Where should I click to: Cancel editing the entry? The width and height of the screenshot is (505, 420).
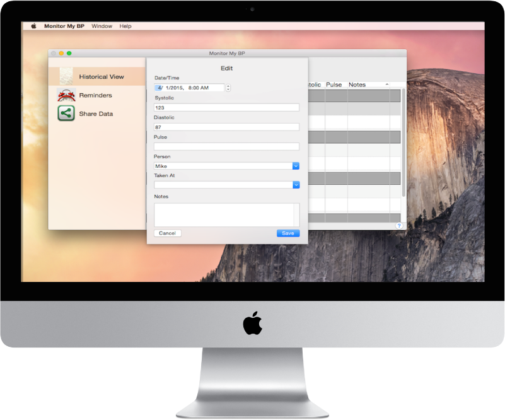coord(167,233)
